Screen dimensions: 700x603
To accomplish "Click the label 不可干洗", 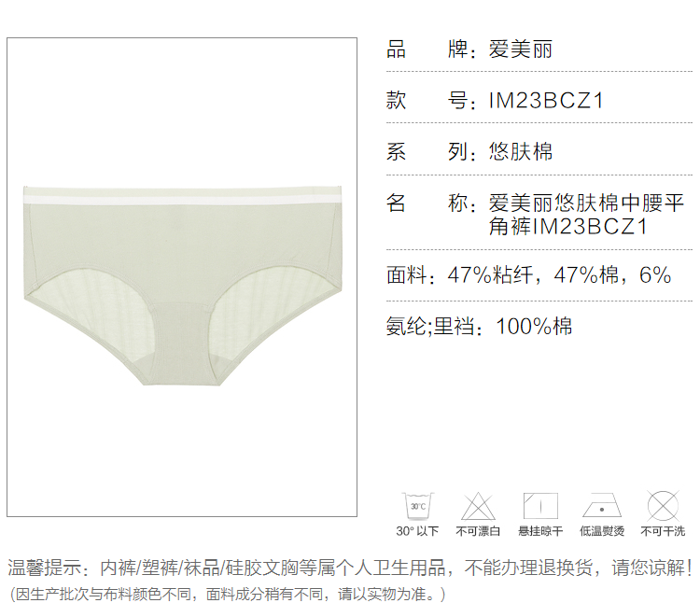I will (x=663, y=531).
